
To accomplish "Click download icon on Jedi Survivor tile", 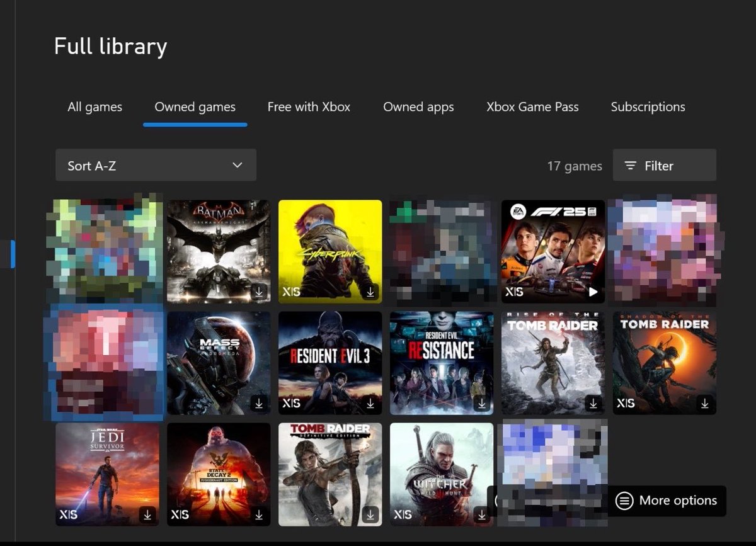I will tap(147, 515).
